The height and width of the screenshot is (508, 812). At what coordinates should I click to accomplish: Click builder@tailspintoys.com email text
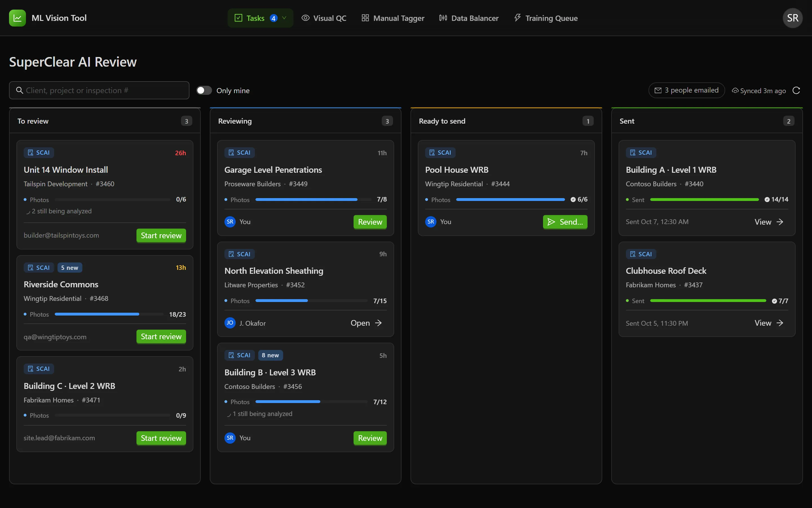coord(61,235)
